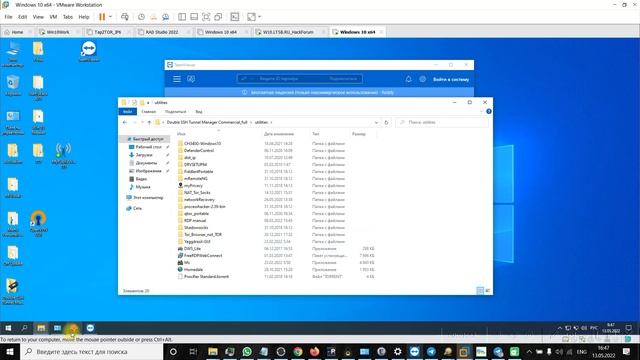Click the Explorer refresh button
This screenshot has height=360, width=640.
tap(386, 122)
